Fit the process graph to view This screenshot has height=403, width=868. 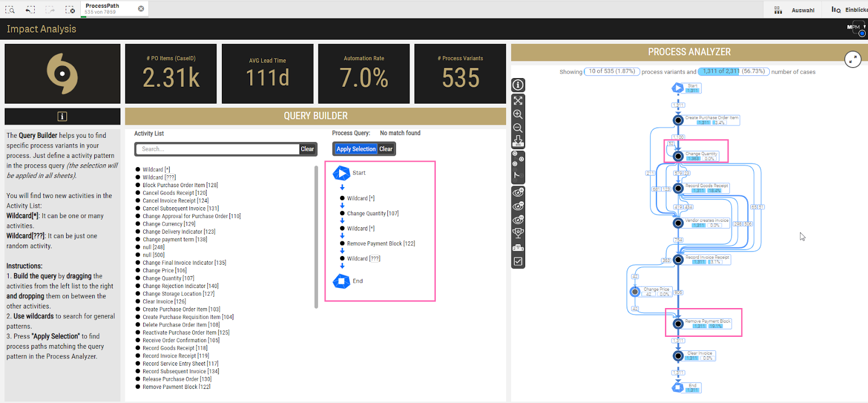pyautogui.click(x=518, y=100)
